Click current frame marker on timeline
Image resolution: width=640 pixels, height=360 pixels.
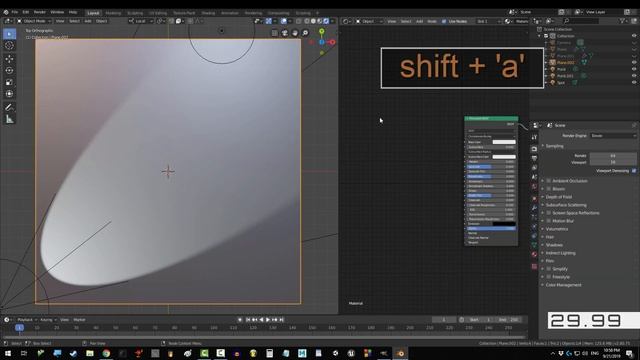coord(19,328)
